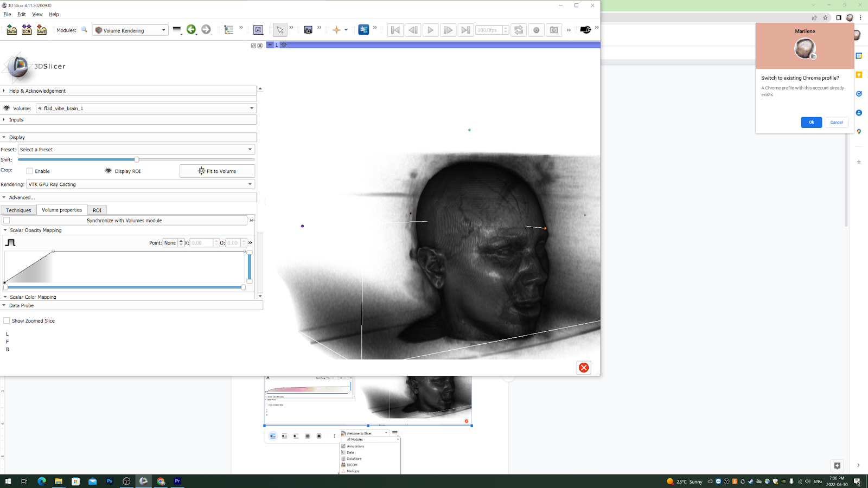Viewport: 868px width, 488px height.
Task: Center the 3D view using crosshair icon
Action: [x=284, y=45]
